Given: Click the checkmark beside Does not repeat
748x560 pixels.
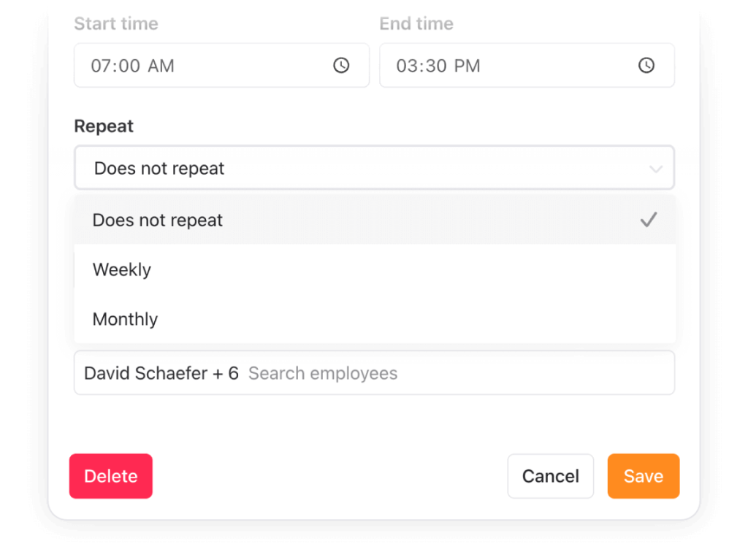Looking at the screenshot, I should (648, 220).
